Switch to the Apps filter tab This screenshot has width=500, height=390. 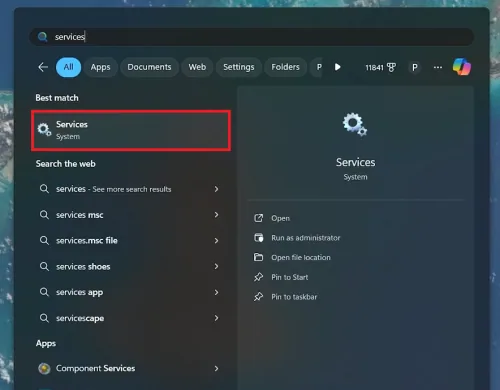tap(100, 67)
